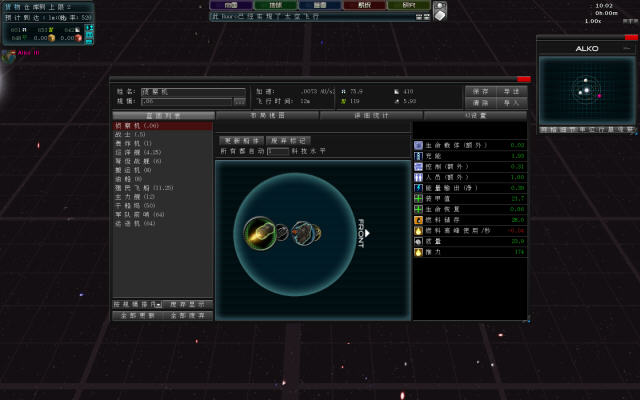Viewport: 640px width, 400px height.
Task: Click the 装甲值 armor stat icon
Action: click(x=418, y=198)
